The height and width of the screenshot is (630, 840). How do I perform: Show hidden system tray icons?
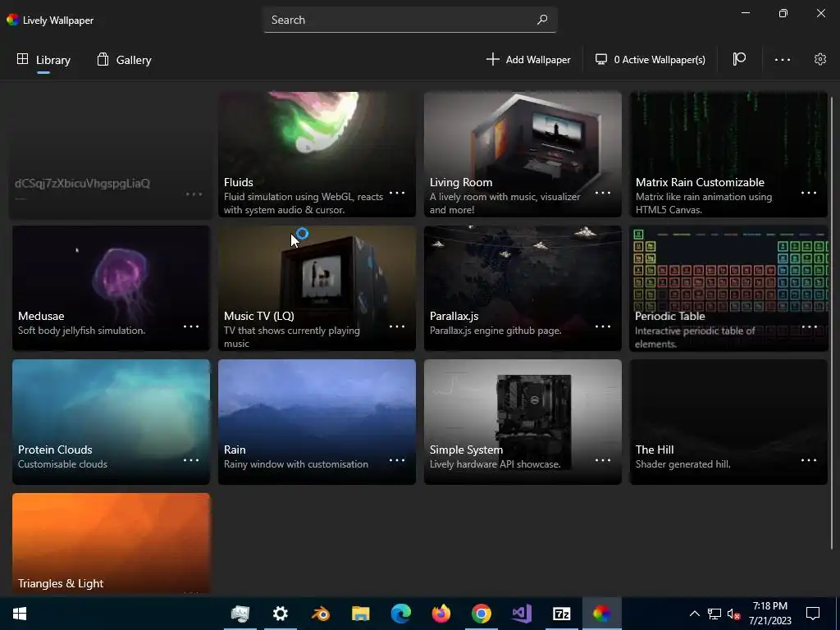tap(694, 614)
